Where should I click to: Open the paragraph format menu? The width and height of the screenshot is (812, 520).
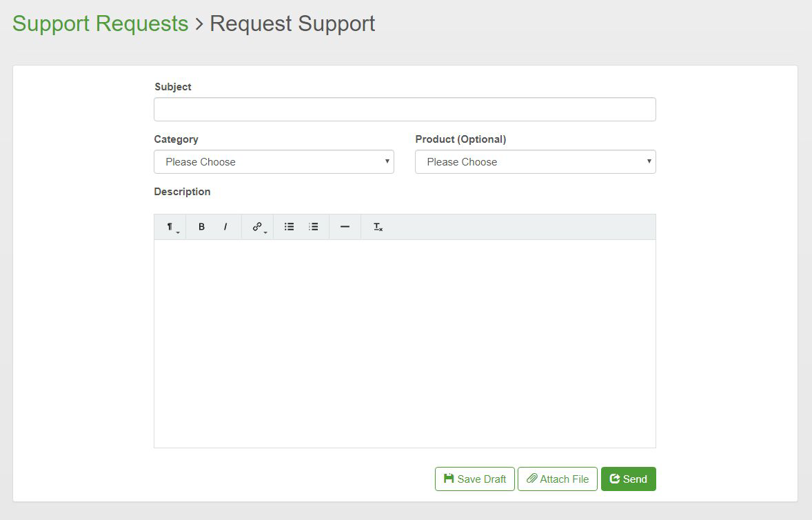[x=170, y=227]
